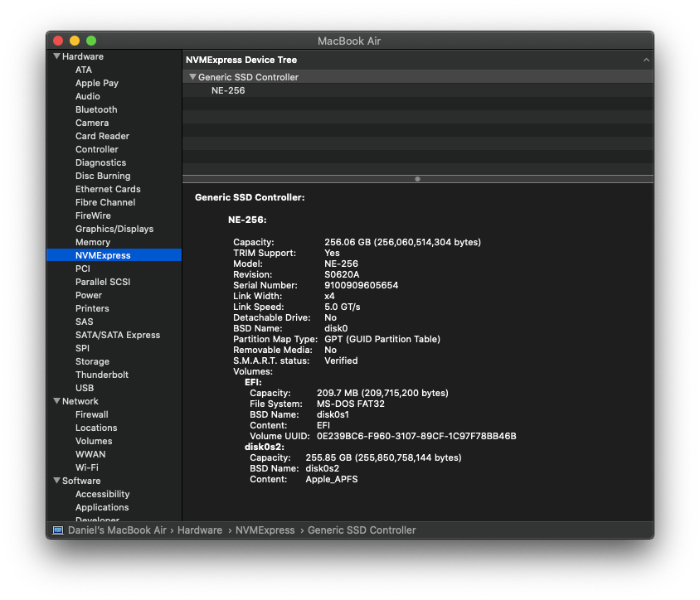Screen dimensions: 700x600
Task: Click the Link Speed 5.0 GT/s value
Action: (342, 307)
